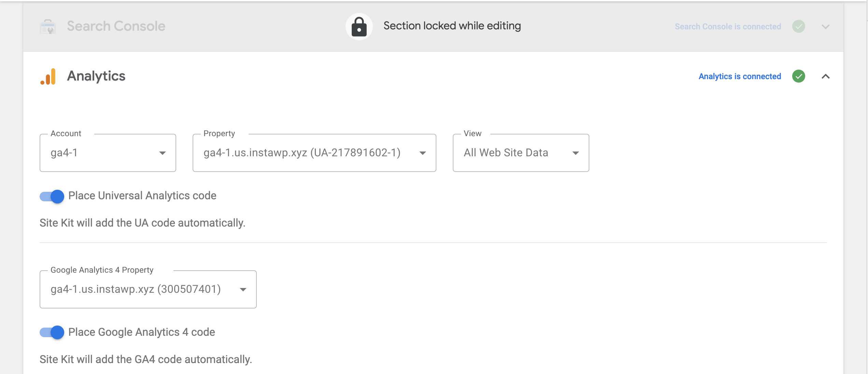Disable Place Google Analytics 4 code
The image size is (868, 374).
click(52, 332)
